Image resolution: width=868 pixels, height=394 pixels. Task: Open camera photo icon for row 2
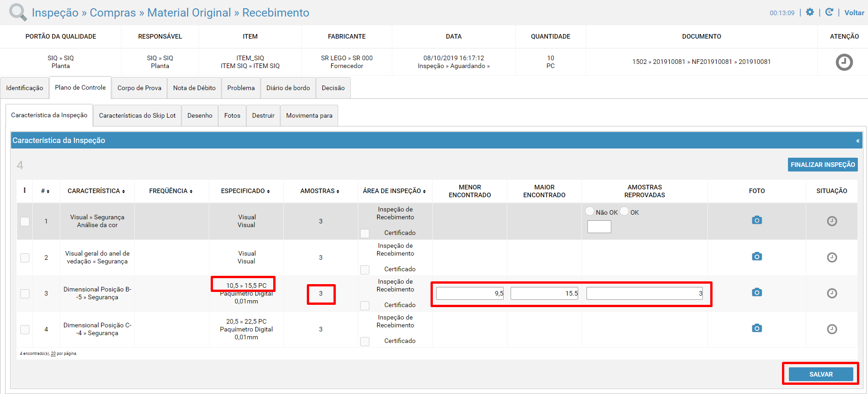coord(757,256)
